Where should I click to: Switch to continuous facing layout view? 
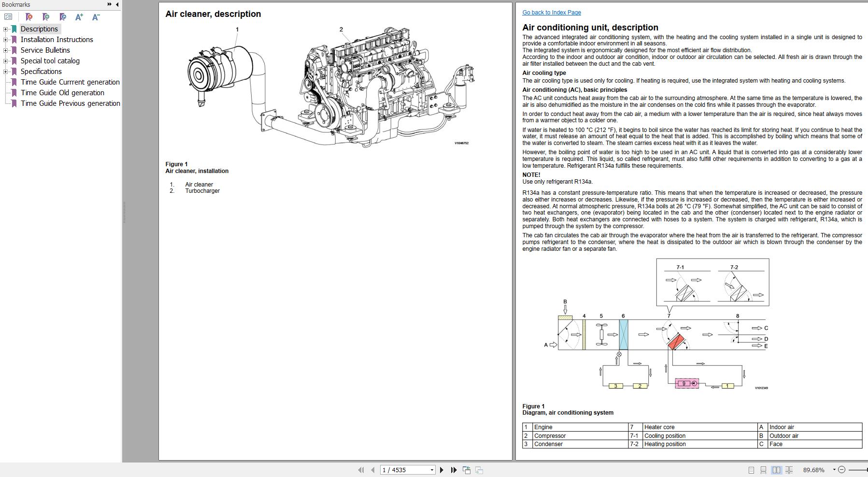coord(789,470)
